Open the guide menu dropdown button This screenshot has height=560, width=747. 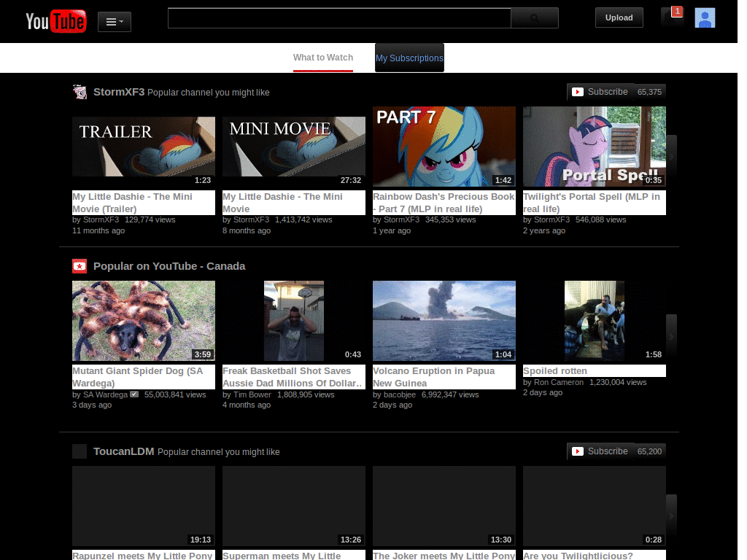point(115,22)
